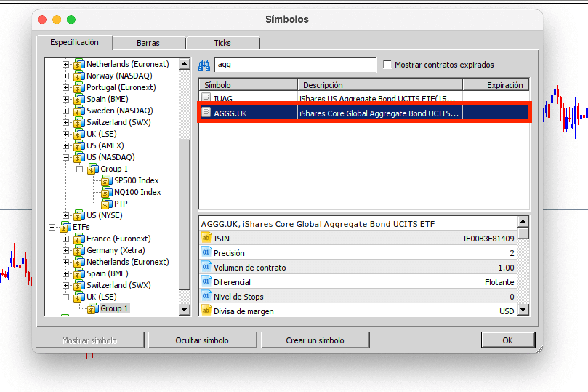Select the AGGG.UK symbol row

point(364,113)
